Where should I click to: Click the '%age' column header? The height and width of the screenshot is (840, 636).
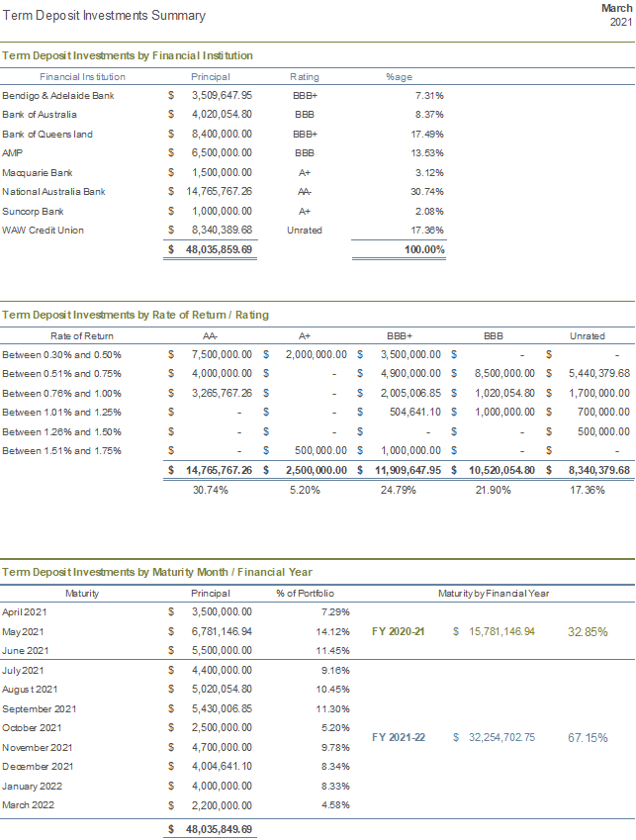(x=399, y=76)
